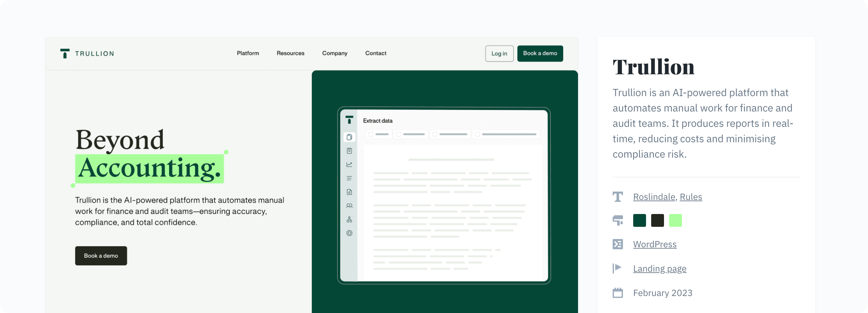This screenshot has height=313, width=868.
Task: Follow the Landing page link
Action: point(660,268)
